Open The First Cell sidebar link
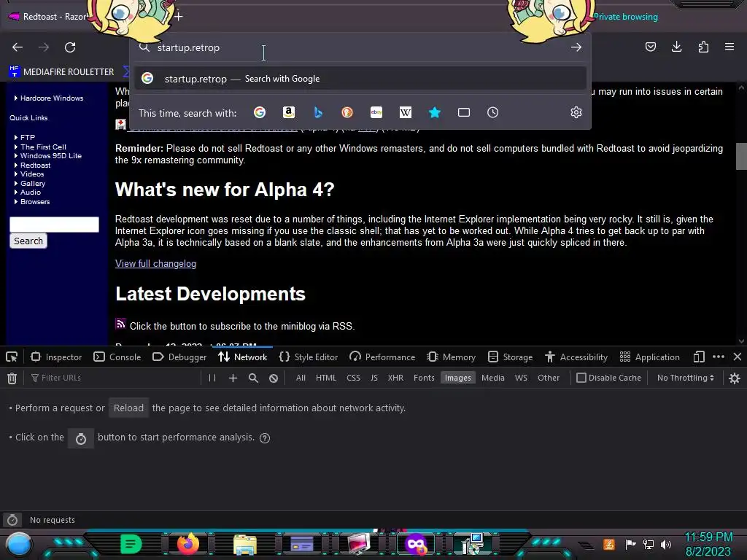This screenshot has height=560, width=747. coord(43,147)
